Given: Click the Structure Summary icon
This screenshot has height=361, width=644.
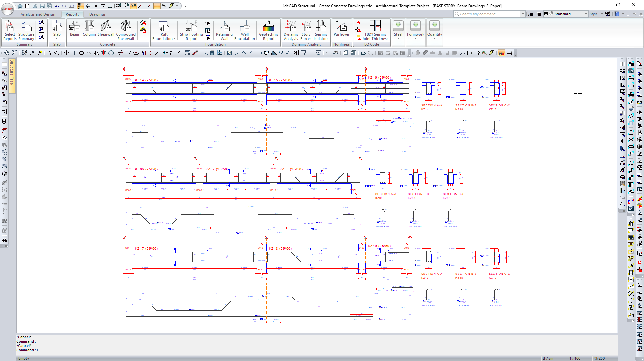Looking at the screenshot, I should coord(26,30).
